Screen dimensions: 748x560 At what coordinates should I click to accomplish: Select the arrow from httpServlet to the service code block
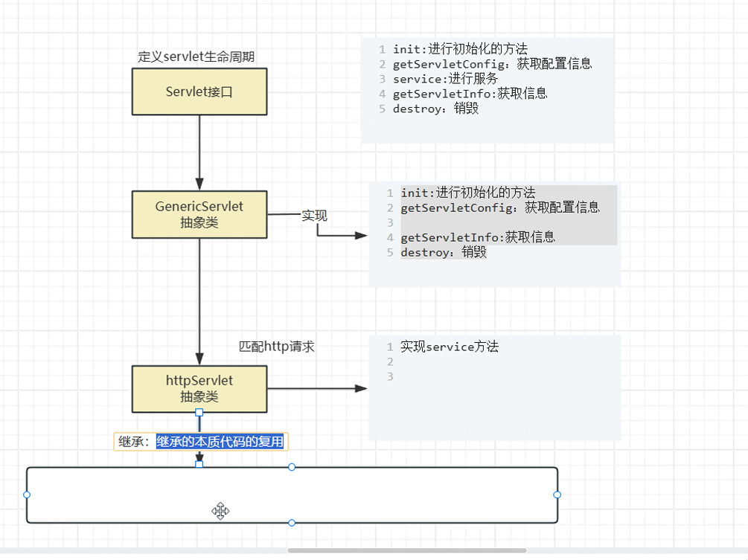(x=317, y=388)
